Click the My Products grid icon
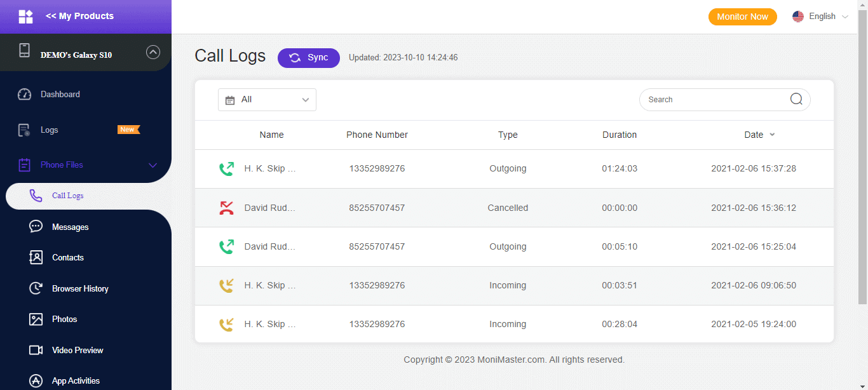 click(25, 17)
